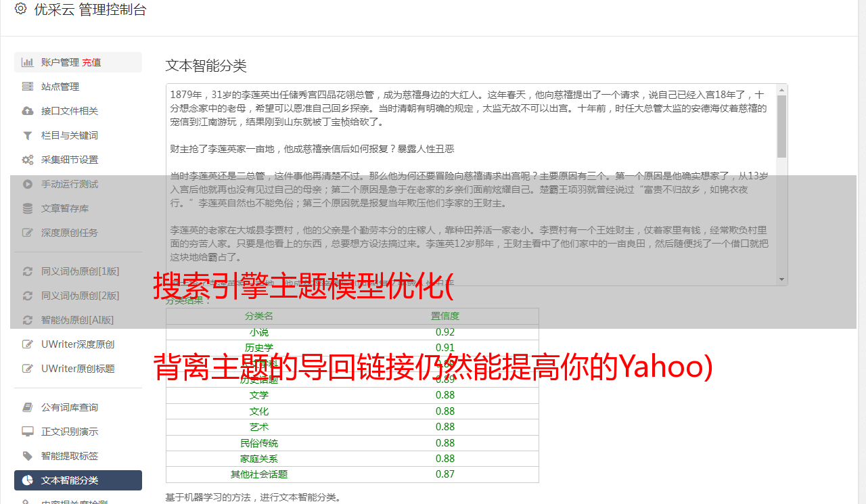Click the gears icon for 采集细节设置
Screen dimensions: 866x504
point(28,160)
